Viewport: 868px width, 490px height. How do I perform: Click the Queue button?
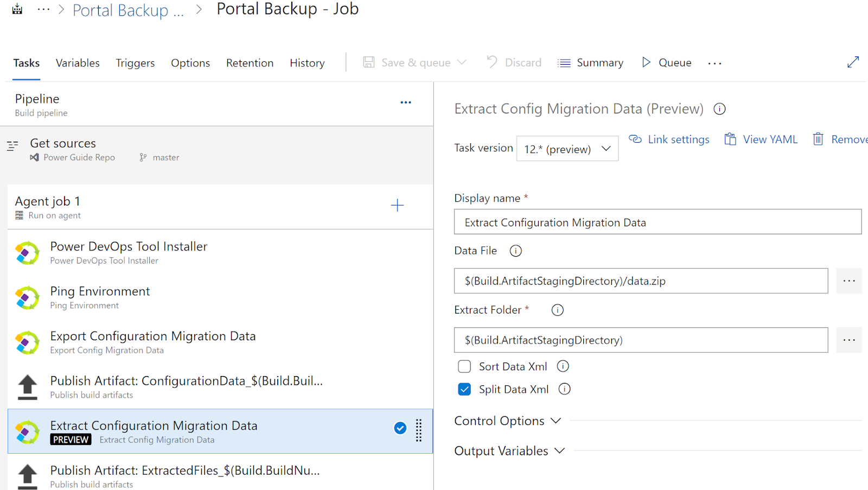click(667, 63)
